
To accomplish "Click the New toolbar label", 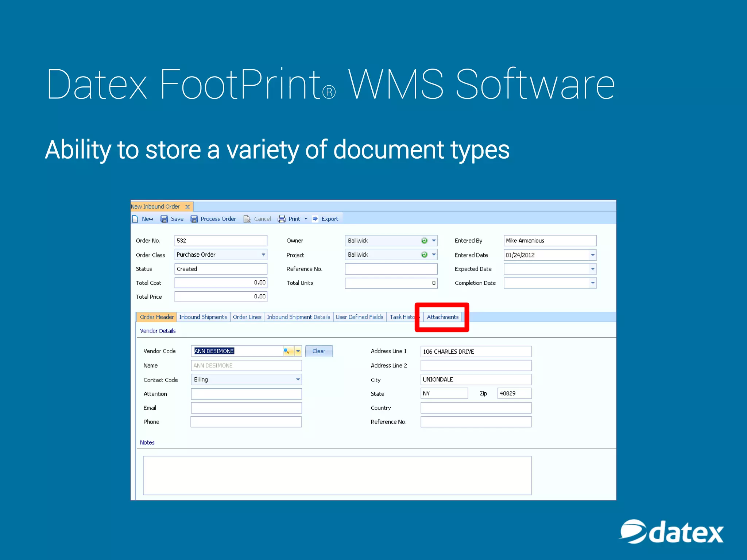I will [147, 219].
